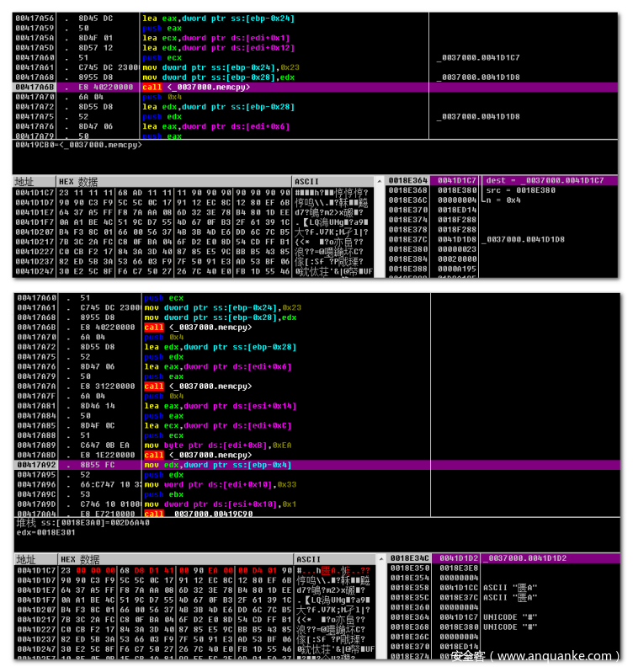Select the stack entry with comment n = 0x4
Image resolution: width=633 pixels, height=672 pixels.
coord(505,200)
